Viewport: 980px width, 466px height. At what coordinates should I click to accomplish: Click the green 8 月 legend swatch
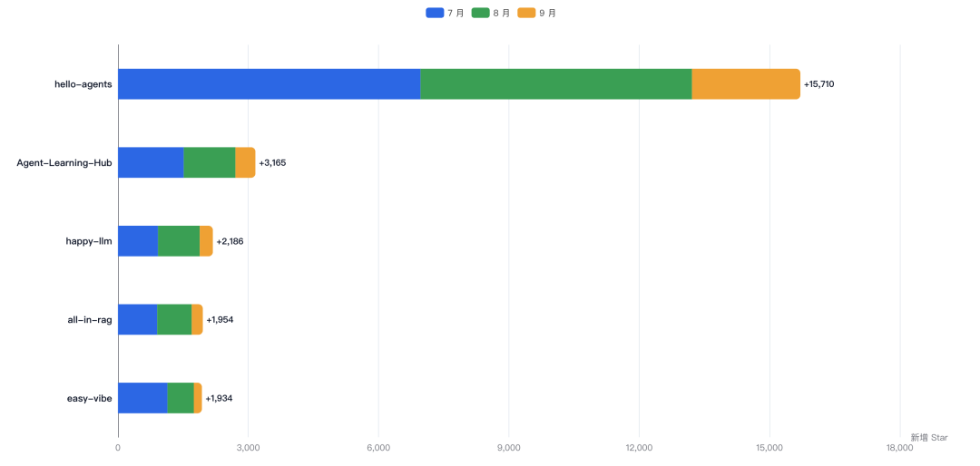(x=481, y=13)
